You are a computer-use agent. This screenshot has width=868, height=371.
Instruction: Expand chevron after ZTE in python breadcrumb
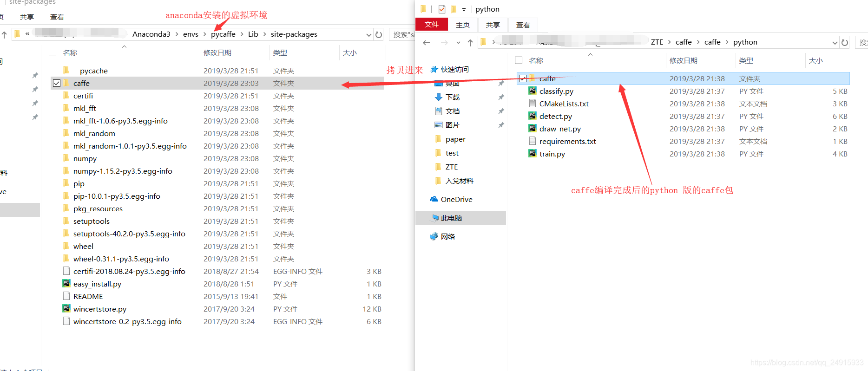(x=670, y=42)
